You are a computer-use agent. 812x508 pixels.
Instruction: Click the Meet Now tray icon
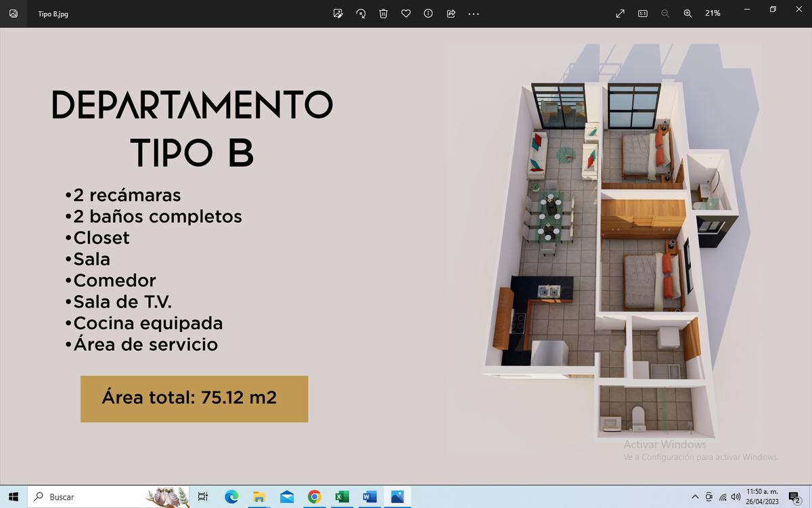pos(708,496)
